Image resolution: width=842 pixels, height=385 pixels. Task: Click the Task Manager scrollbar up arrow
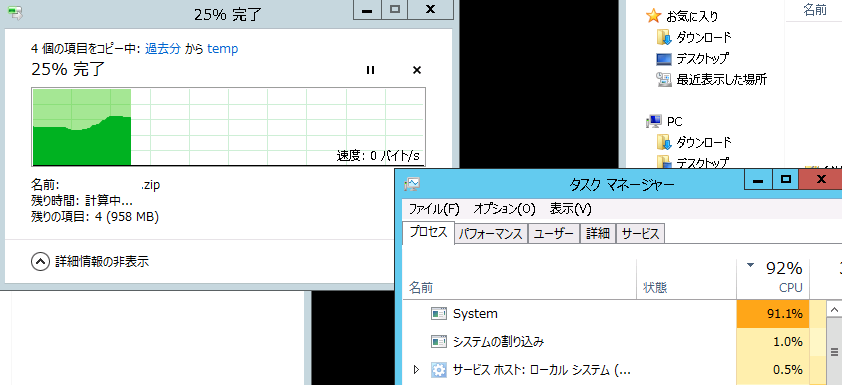[834, 310]
